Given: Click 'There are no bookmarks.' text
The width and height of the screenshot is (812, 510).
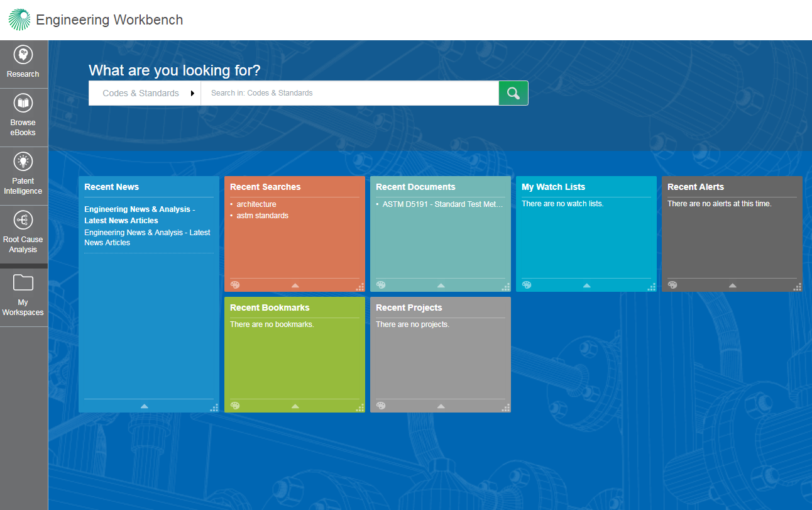Looking at the screenshot, I should coord(272,324).
